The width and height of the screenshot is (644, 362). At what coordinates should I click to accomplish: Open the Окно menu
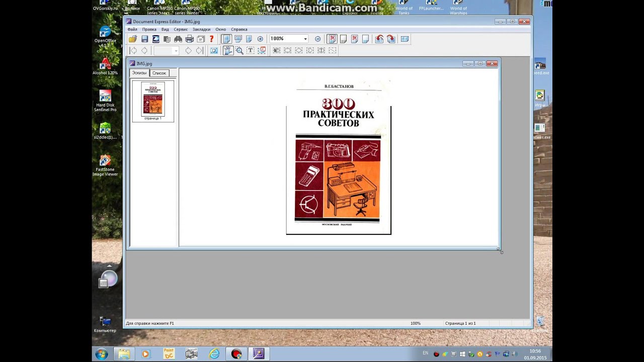(x=220, y=29)
